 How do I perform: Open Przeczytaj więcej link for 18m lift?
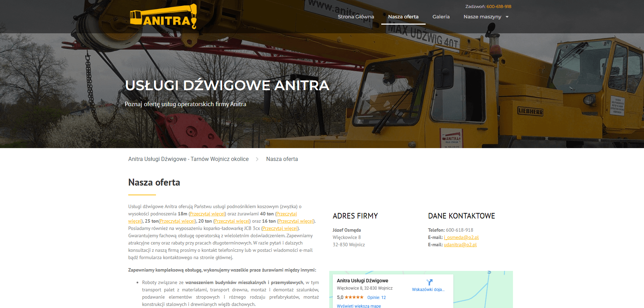coord(207,214)
